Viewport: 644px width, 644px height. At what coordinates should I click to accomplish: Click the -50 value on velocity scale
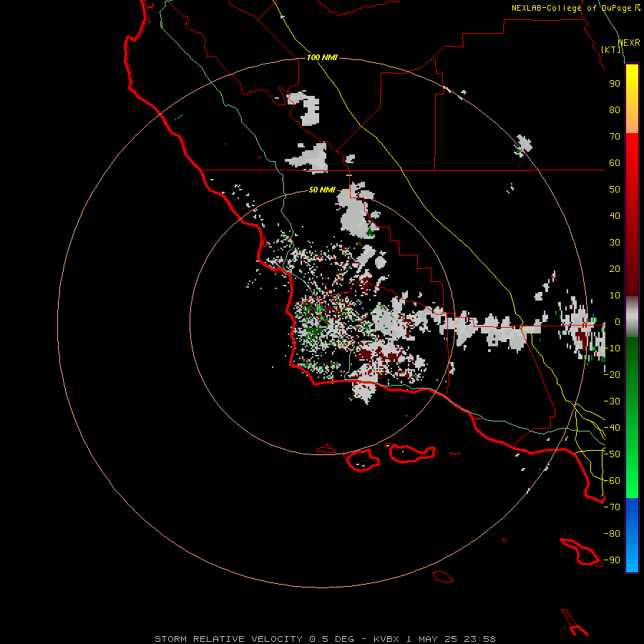[612, 454]
